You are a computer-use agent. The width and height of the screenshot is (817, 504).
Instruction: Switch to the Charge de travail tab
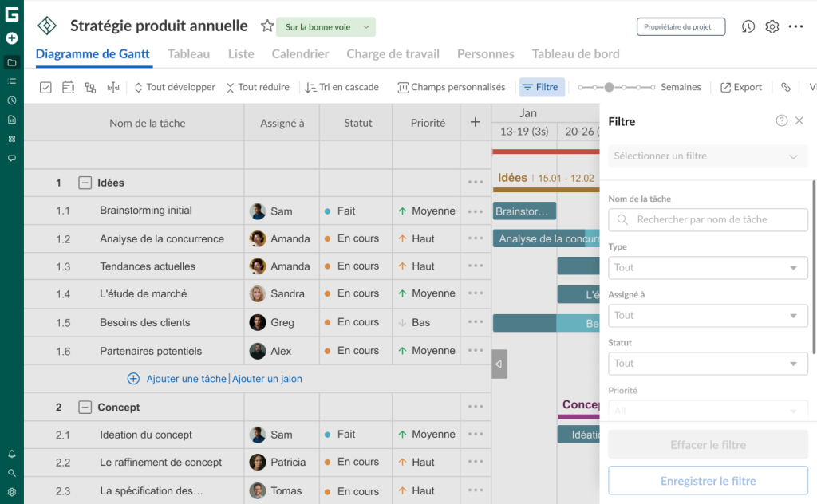393,54
